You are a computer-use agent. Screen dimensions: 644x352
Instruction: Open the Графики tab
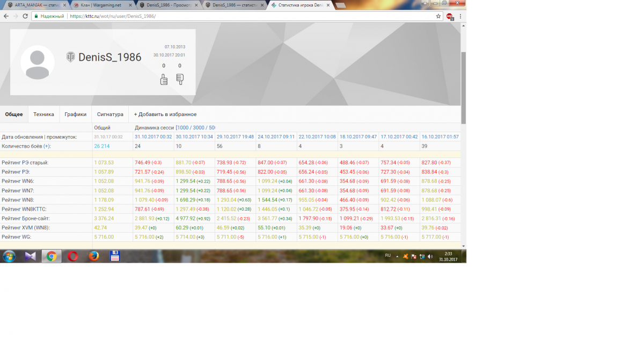(76, 114)
